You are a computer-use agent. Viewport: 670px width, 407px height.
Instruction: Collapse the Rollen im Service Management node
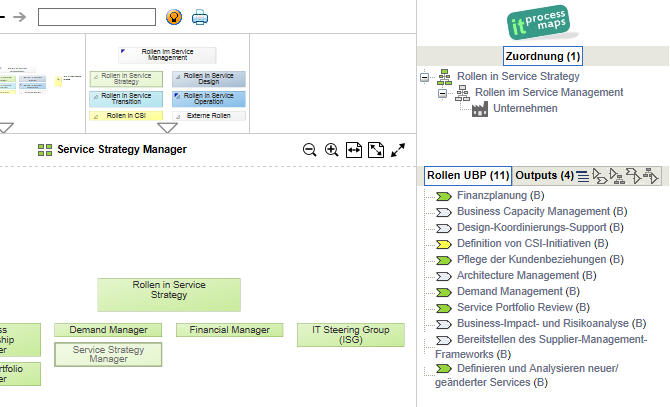(443, 93)
